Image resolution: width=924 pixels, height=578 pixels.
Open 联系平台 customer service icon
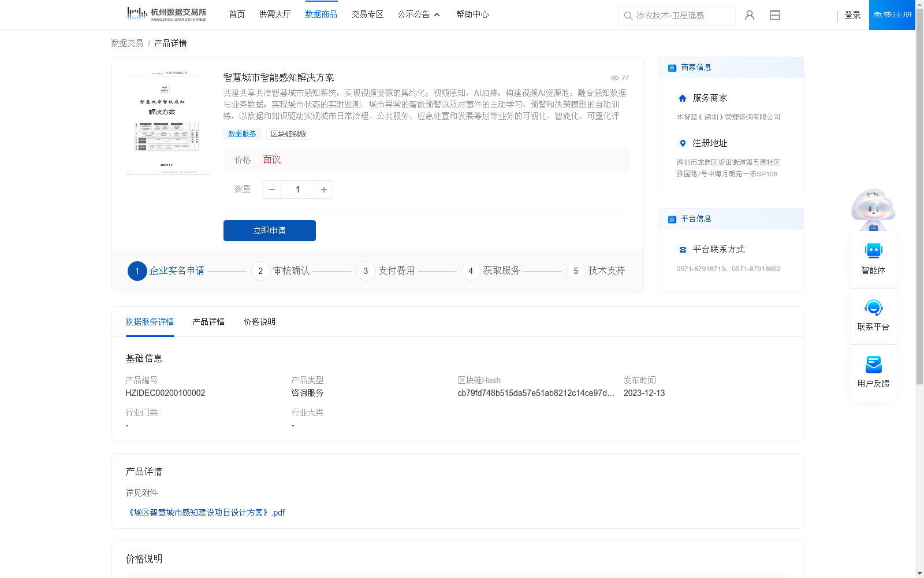873,307
